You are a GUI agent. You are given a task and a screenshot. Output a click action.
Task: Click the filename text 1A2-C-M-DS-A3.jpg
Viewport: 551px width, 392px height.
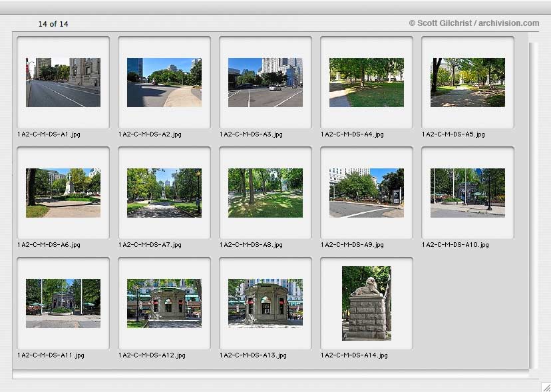click(x=252, y=134)
